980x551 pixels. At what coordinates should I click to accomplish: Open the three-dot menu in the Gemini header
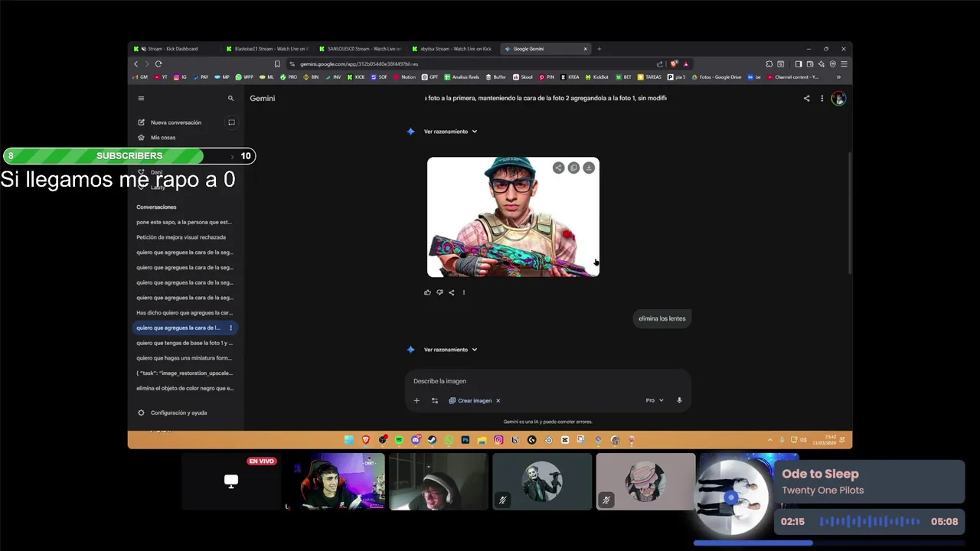click(822, 98)
